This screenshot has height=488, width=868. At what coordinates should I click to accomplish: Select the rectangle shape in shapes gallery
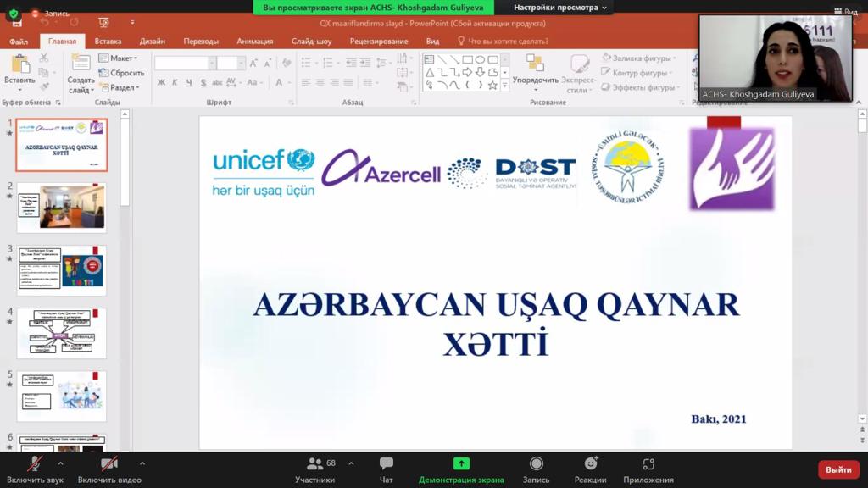tap(467, 59)
